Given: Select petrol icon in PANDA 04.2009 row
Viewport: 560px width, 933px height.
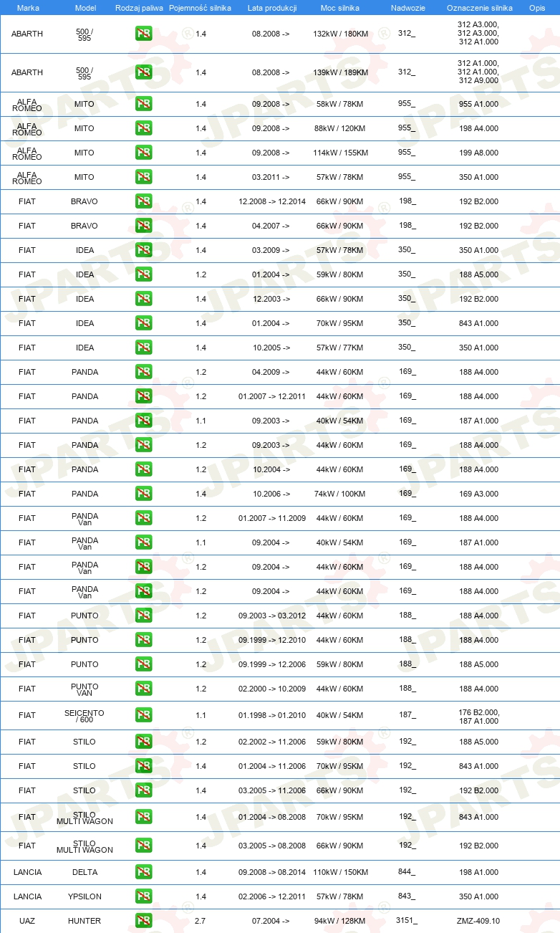Looking at the screenshot, I should pos(144,371).
